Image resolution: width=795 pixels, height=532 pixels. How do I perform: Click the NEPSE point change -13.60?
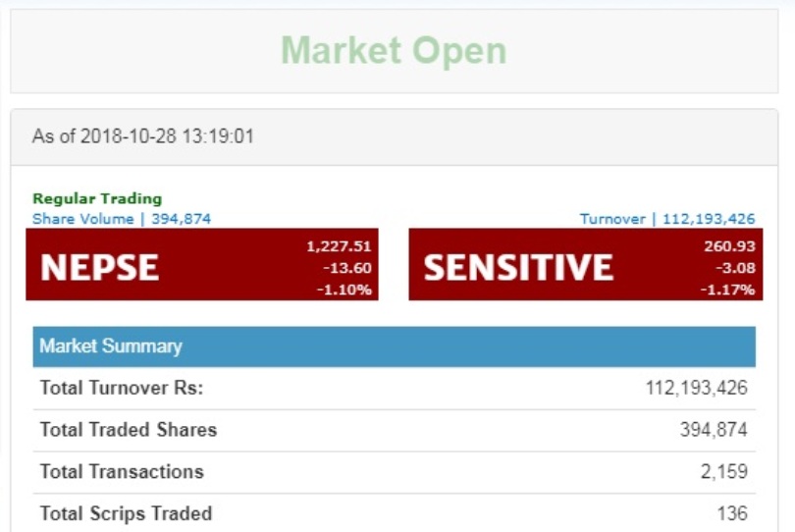[346, 268]
